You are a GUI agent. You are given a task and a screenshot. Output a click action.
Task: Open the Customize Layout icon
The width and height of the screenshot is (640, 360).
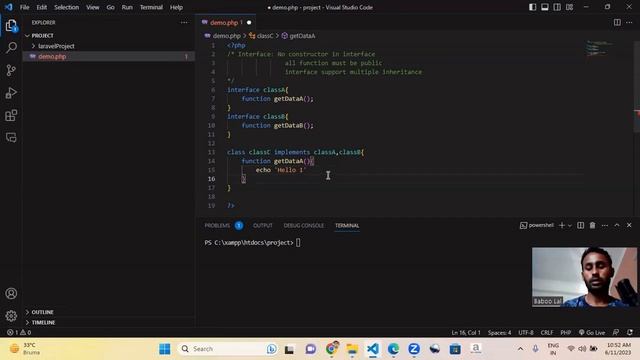(x=569, y=7)
